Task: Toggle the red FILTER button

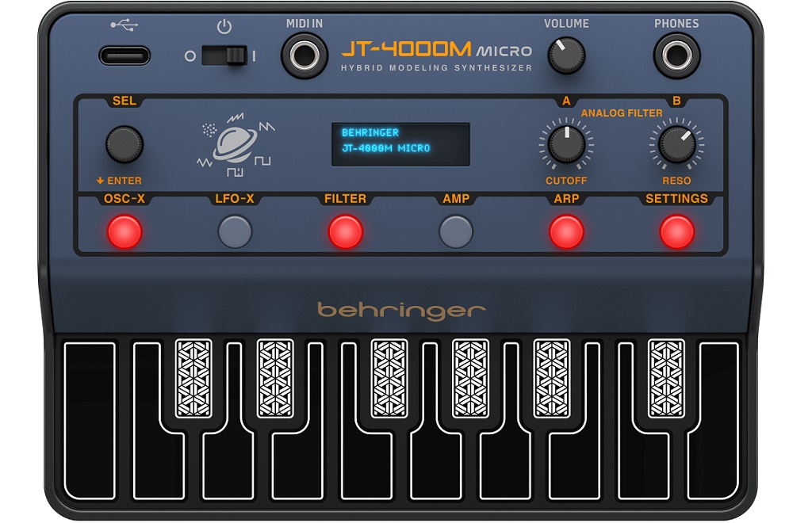Action: pyautogui.click(x=346, y=231)
